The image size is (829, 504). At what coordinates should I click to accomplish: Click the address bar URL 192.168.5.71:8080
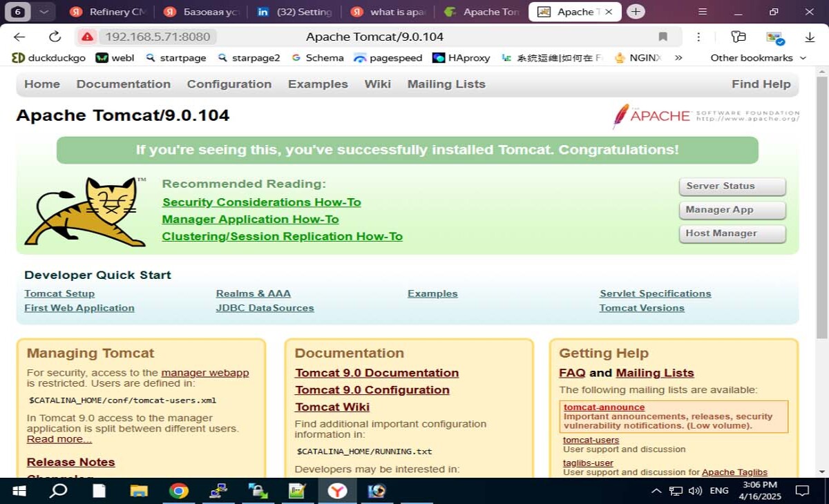(158, 37)
